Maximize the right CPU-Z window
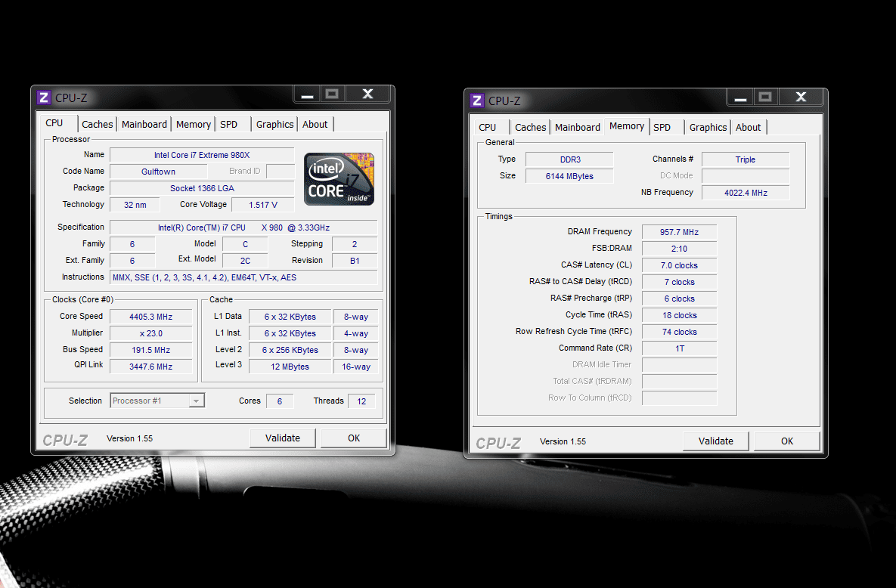Viewport: 896px width, 588px height. point(765,97)
